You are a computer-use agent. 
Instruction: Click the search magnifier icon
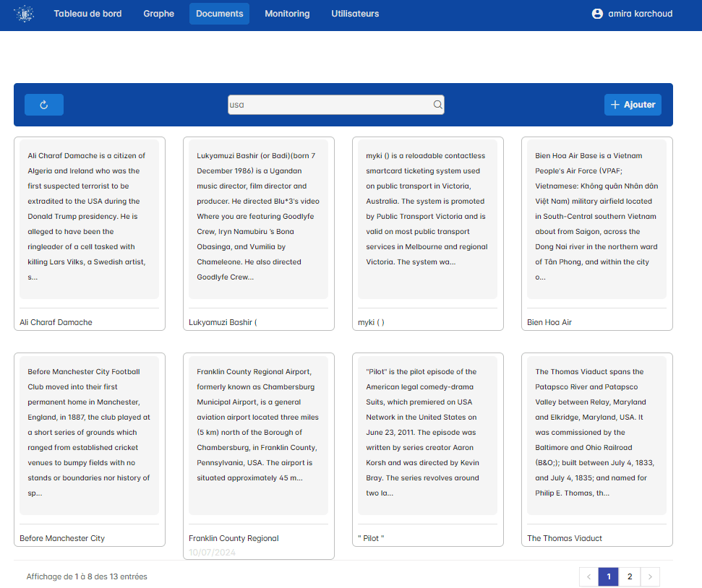point(437,105)
